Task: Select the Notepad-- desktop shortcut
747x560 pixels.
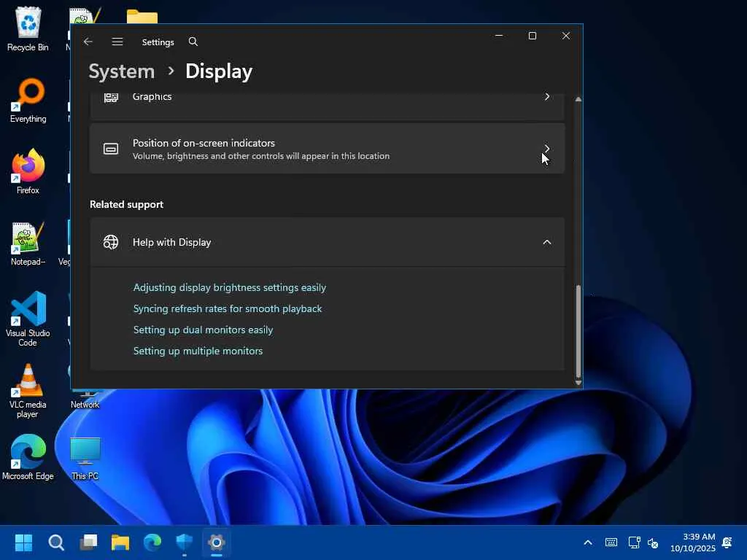Action: pos(28,244)
